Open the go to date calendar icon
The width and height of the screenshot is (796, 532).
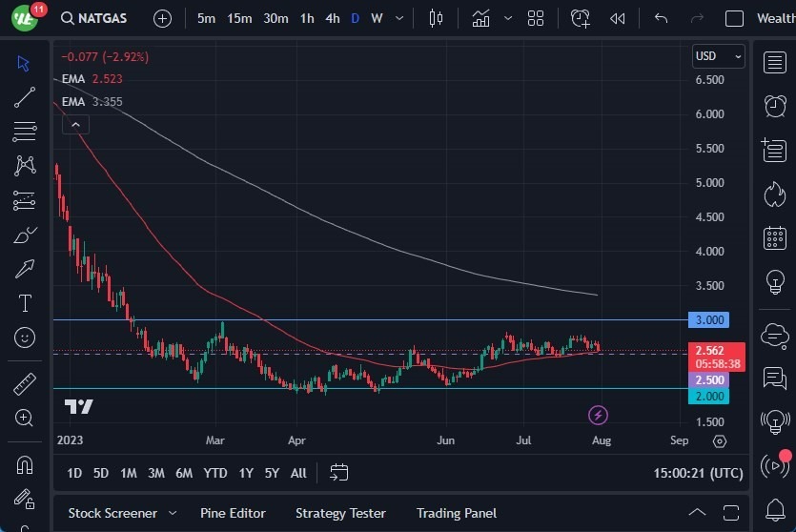click(x=338, y=473)
